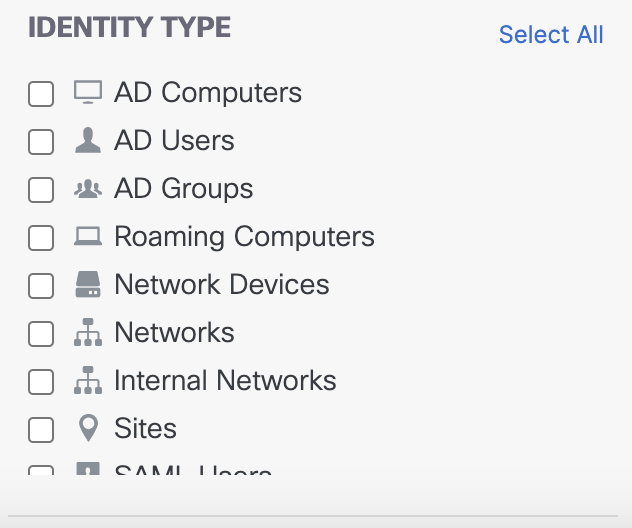
Task: Select the Network Devices checkbox
Action: (x=41, y=286)
